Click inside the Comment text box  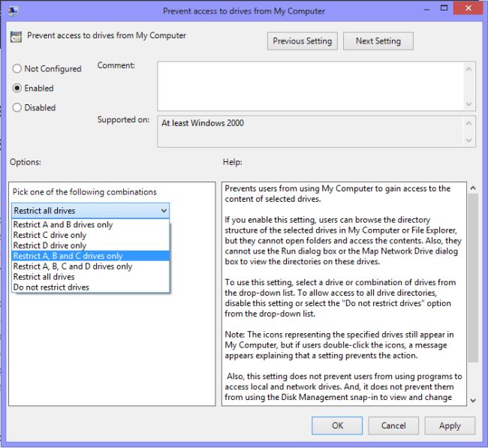click(x=311, y=86)
